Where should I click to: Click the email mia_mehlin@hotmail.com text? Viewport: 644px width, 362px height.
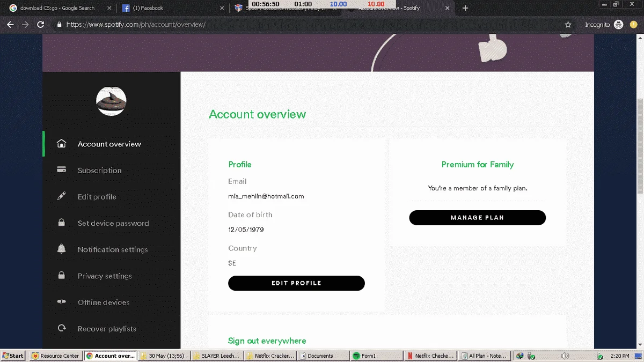[x=266, y=196]
